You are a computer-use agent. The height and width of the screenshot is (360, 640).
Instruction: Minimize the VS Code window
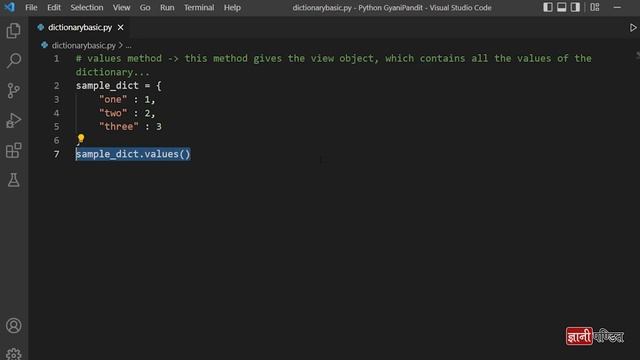(x=617, y=7)
